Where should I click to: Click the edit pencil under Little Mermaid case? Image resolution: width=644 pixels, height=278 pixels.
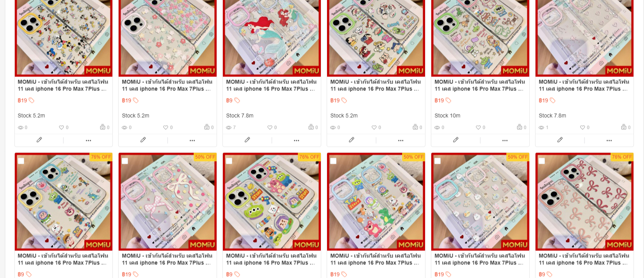point(247,140)
